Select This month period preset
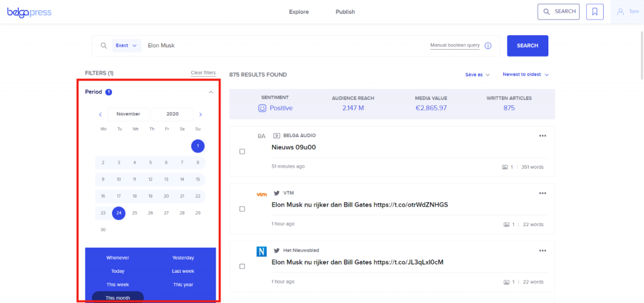Screen dimensions: 644x303 (118, 298)
